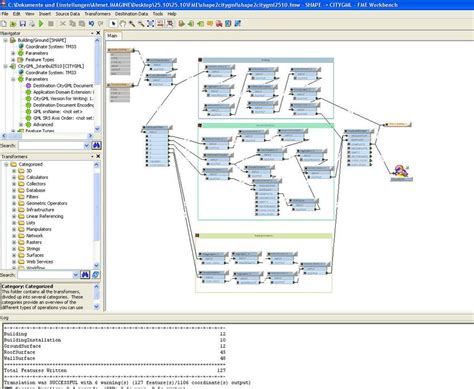Open the Transformers menu
This screenshot has width=474, height=389.
point(97,14)
